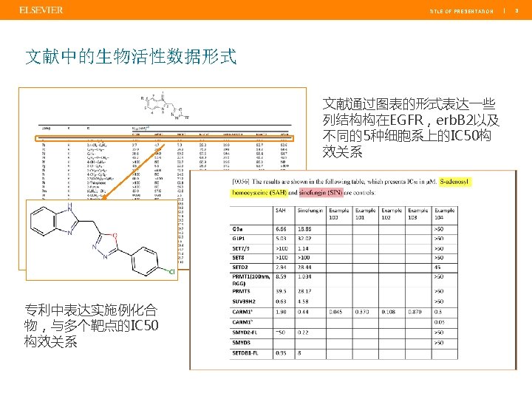The image size is (532, 399).
Task: Click the SMYD2-FL row label
Action: (245, 332)
